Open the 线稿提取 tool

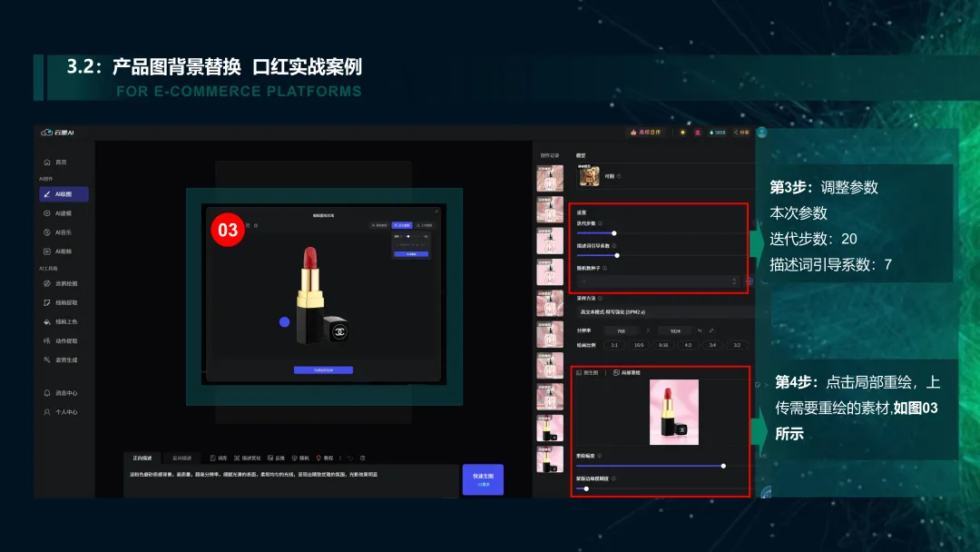60,302
